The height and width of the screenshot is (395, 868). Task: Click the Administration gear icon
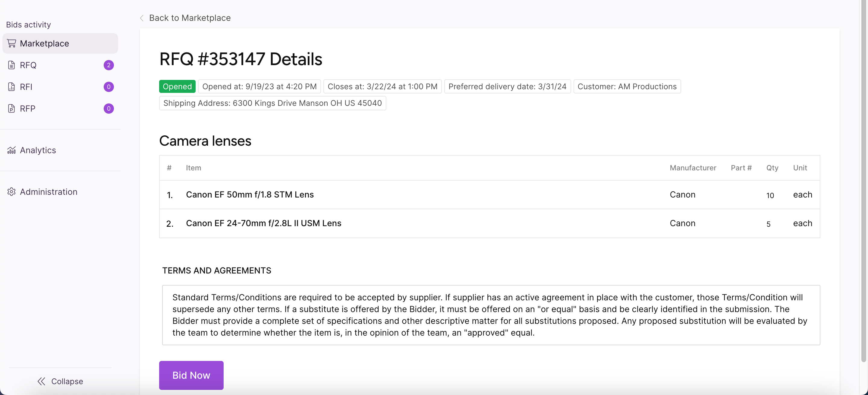[x=11, y=192]
